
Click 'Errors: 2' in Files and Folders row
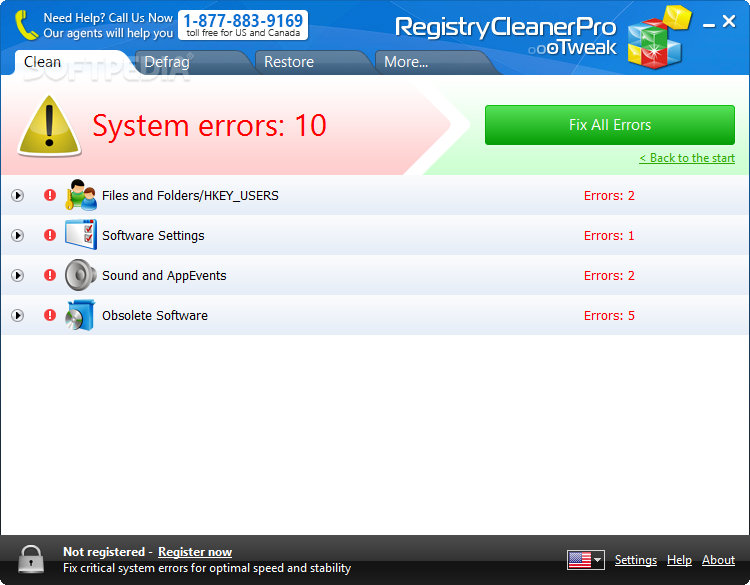pos(609,196)
